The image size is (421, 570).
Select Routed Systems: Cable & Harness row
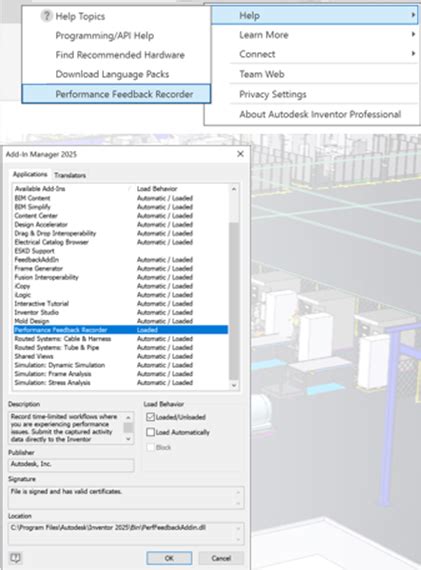click(x=121, y=338)
